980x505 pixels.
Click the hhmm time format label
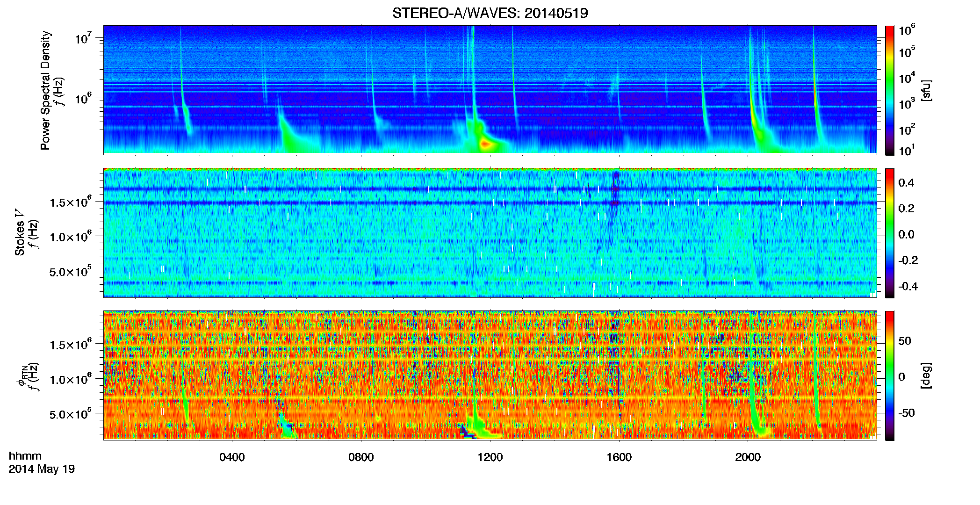[25, 456]
